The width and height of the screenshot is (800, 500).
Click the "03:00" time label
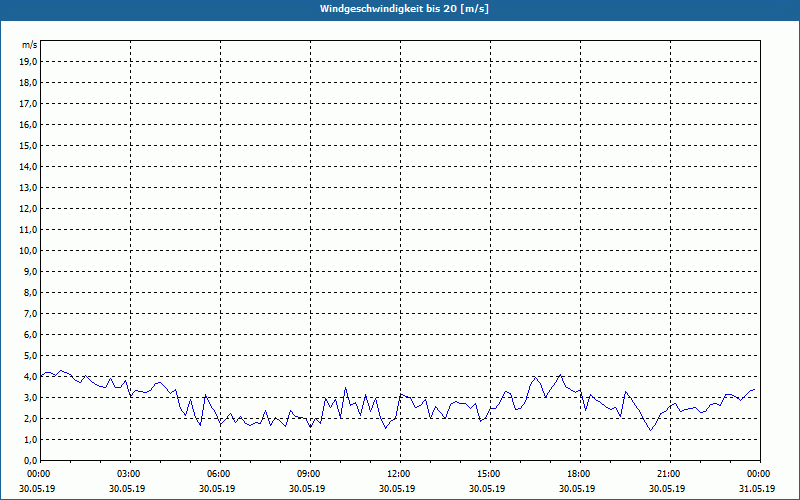point(131,474)
